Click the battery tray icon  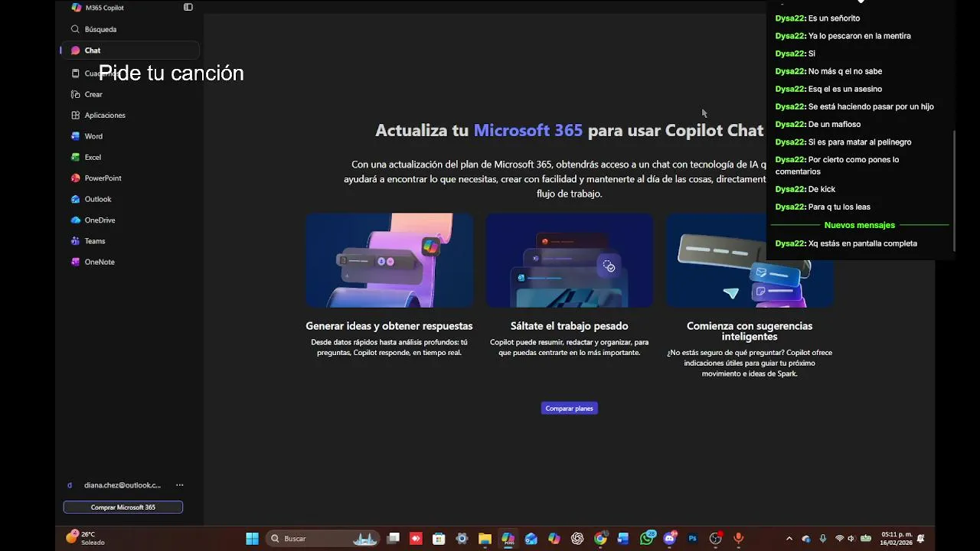pyautogui.click(x=866, y=539)
